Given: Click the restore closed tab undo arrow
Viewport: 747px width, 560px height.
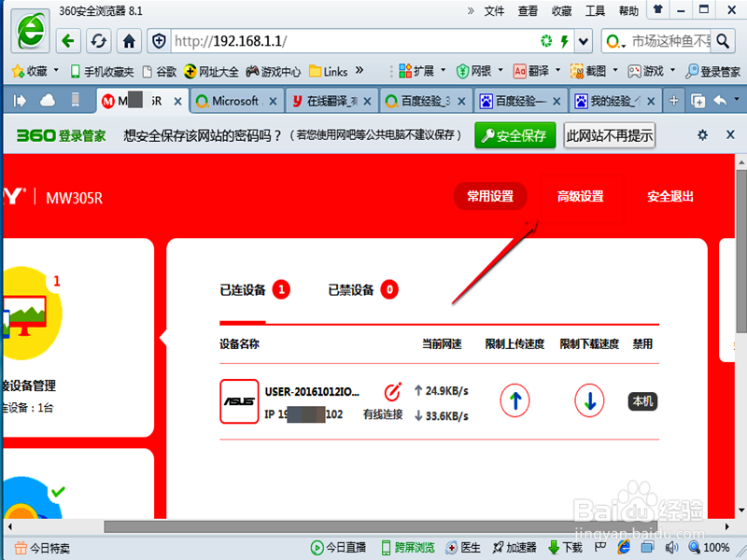Looking at the screenshot, I should pyautogui.click(x=720, y=101).
